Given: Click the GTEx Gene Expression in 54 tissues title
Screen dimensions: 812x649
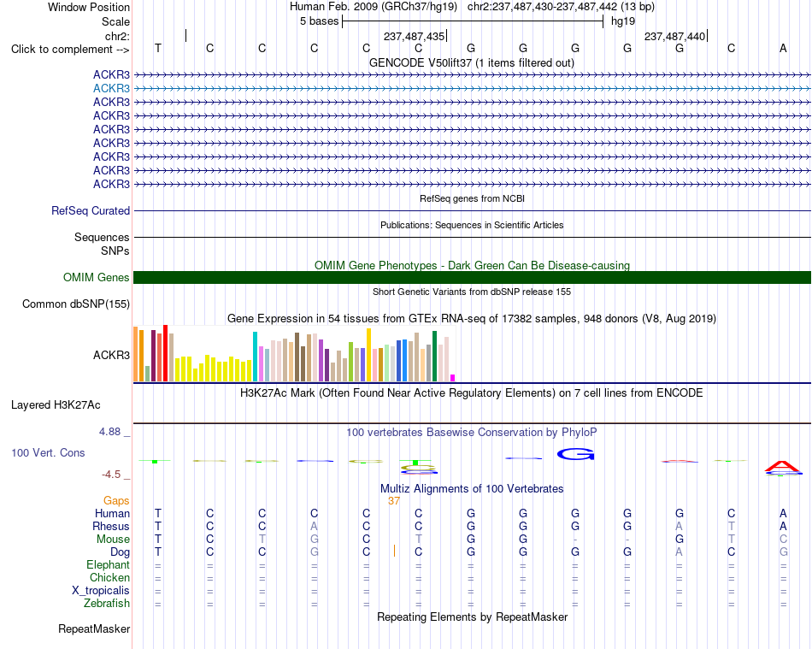Looking at the screenshot, I should click(x=472, y=319).
